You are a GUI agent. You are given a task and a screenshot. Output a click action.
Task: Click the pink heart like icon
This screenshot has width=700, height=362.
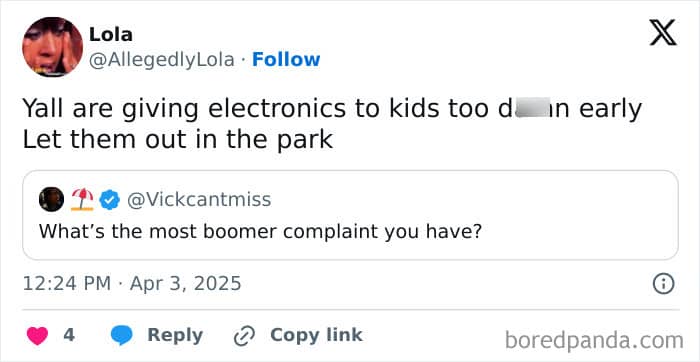tap(38, 336)
